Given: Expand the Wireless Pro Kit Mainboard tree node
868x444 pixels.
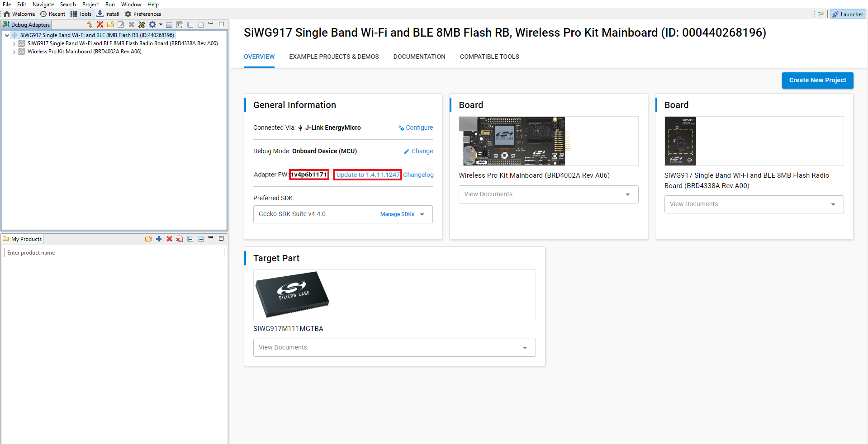Looking at the screenshot, I should click(x=14, y=52).
